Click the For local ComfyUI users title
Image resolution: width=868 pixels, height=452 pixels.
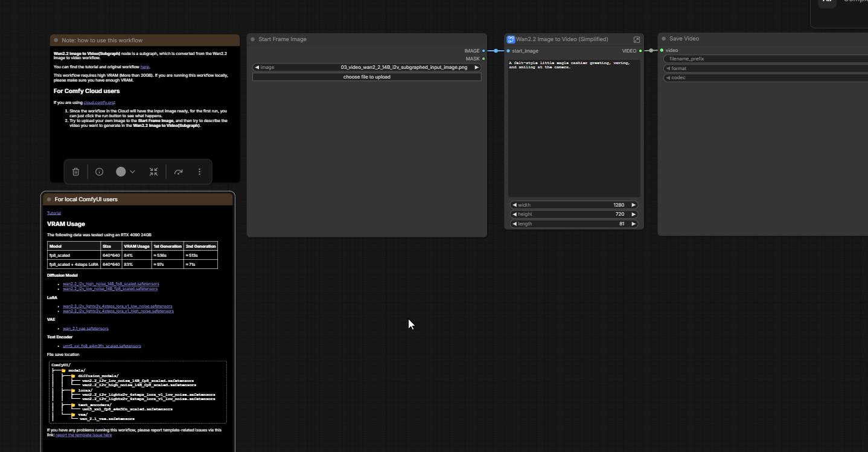pyautogui.click(x=86, y=199)
